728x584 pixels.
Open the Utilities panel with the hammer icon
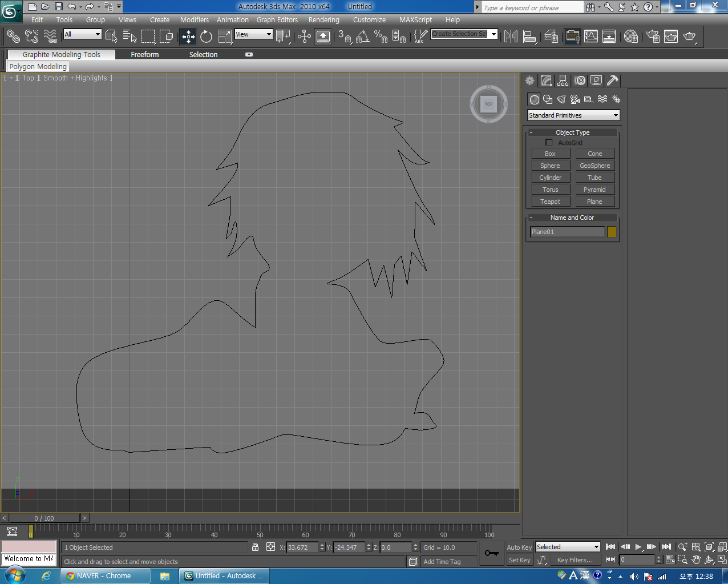click(613, 80)
